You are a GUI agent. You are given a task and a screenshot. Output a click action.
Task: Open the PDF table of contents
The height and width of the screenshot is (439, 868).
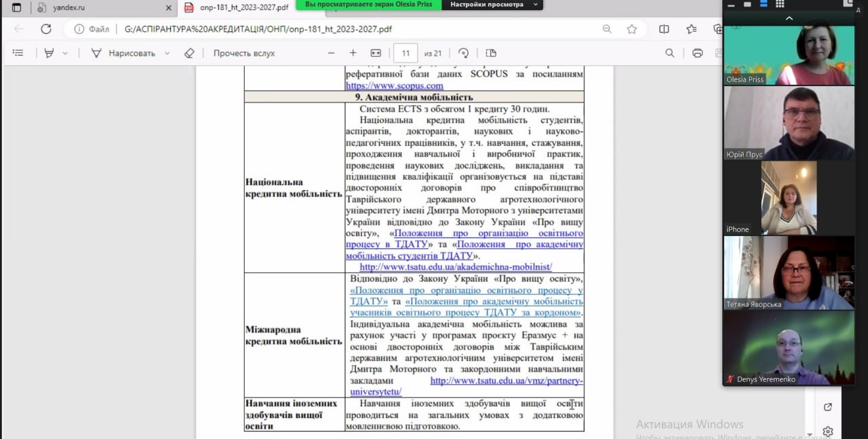18,53
